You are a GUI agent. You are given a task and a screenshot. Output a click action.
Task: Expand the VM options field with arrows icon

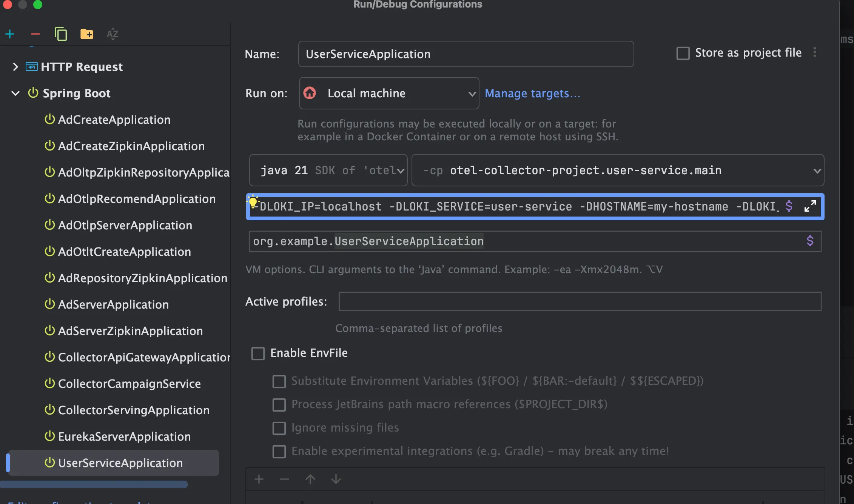[810, 206]
